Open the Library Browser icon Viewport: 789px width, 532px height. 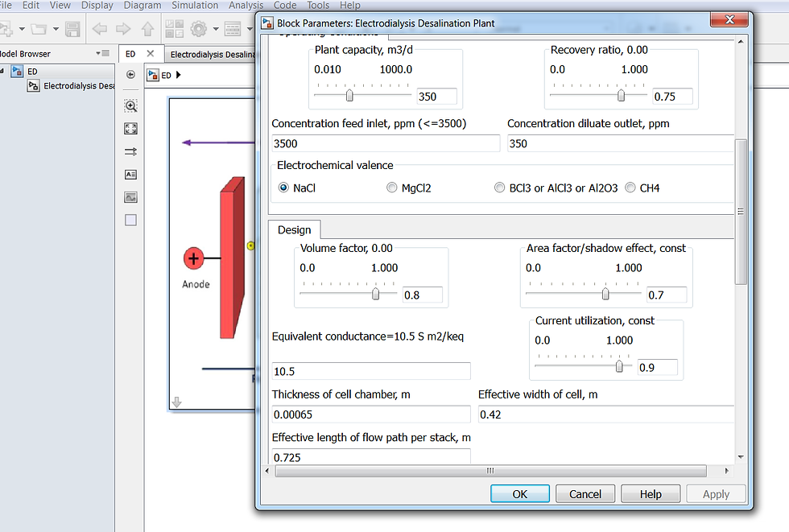coord(174,29)
